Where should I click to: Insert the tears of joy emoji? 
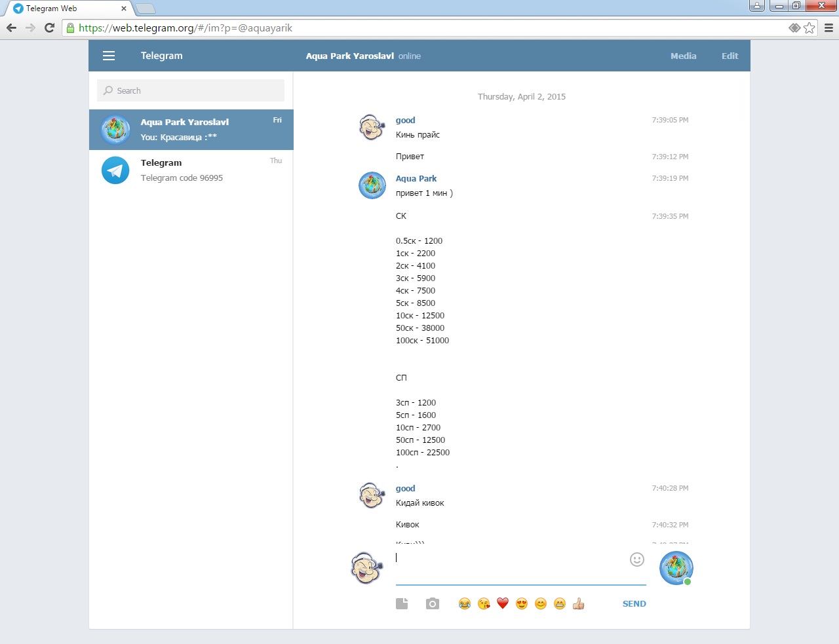coord(464,603)
